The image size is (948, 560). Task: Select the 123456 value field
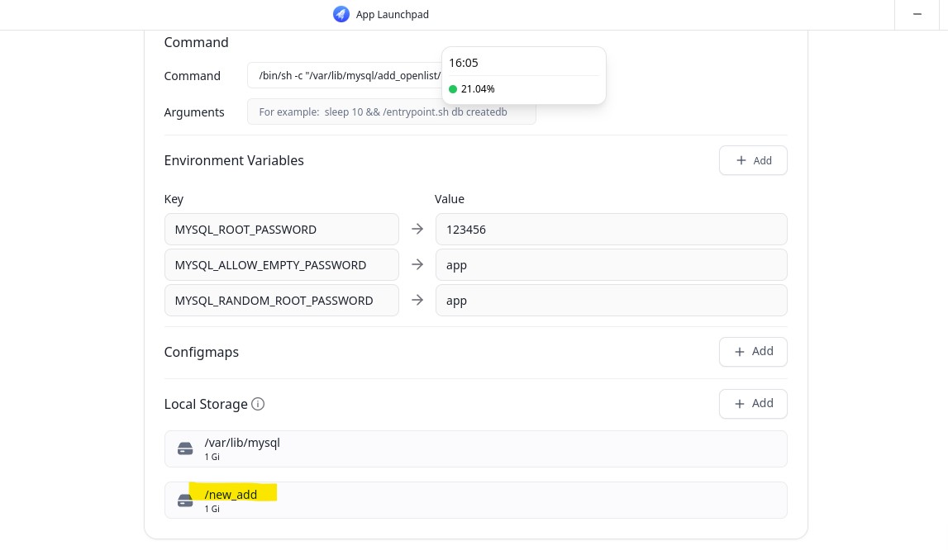611,229
